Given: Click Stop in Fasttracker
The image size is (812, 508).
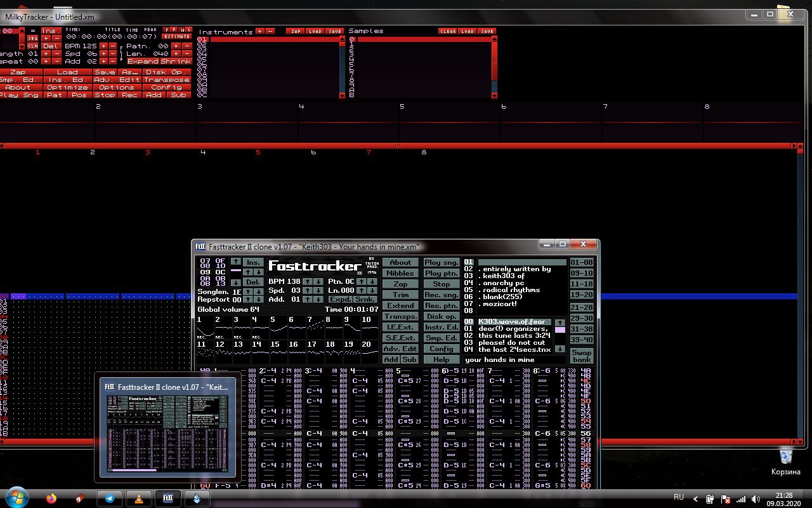Looking at the screenshot, I should tap(442, 284).
